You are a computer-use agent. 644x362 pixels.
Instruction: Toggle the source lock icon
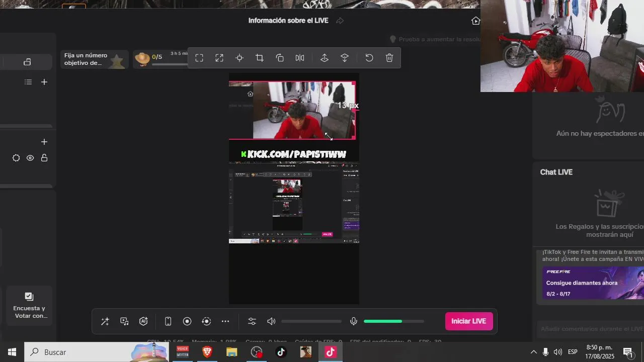tap(44, 158)
